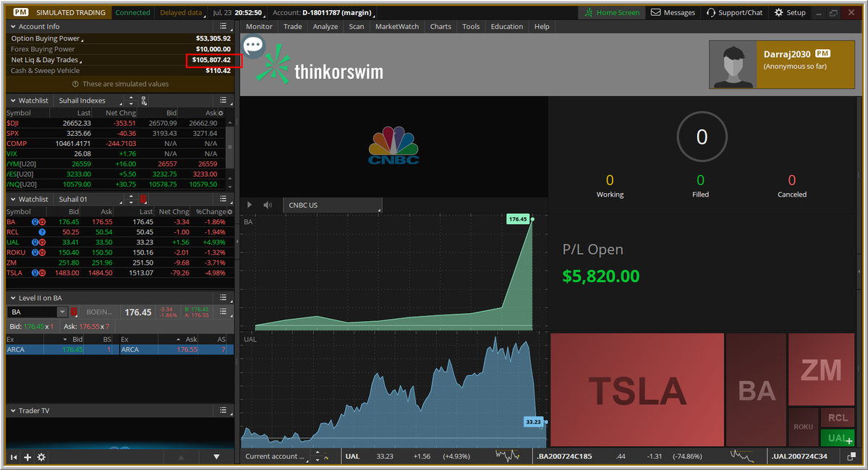The width and height of the screenshot is (868, 470).
Task: Click the red link icon beside BA symbol box
Action: [x=74, y=312]
